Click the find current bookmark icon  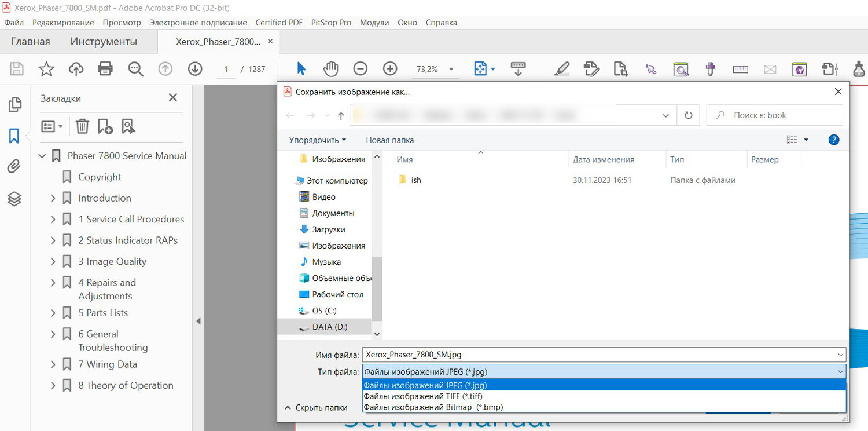[128, 126]
